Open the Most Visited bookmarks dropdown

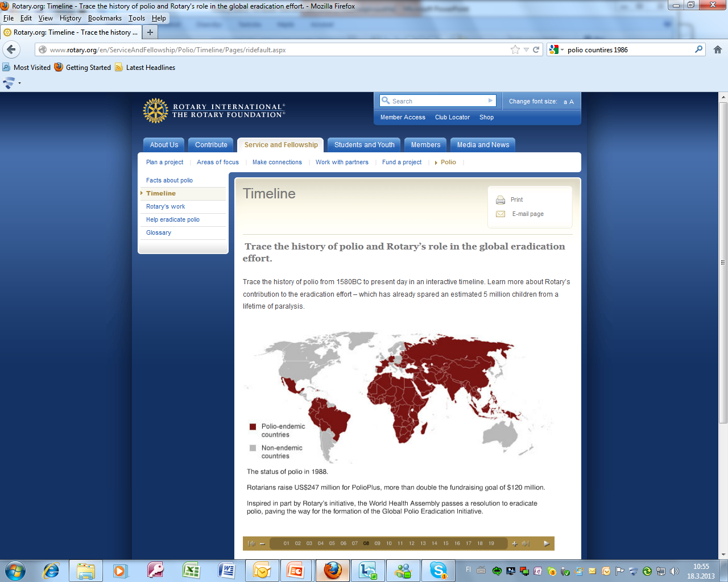(27, 67)
